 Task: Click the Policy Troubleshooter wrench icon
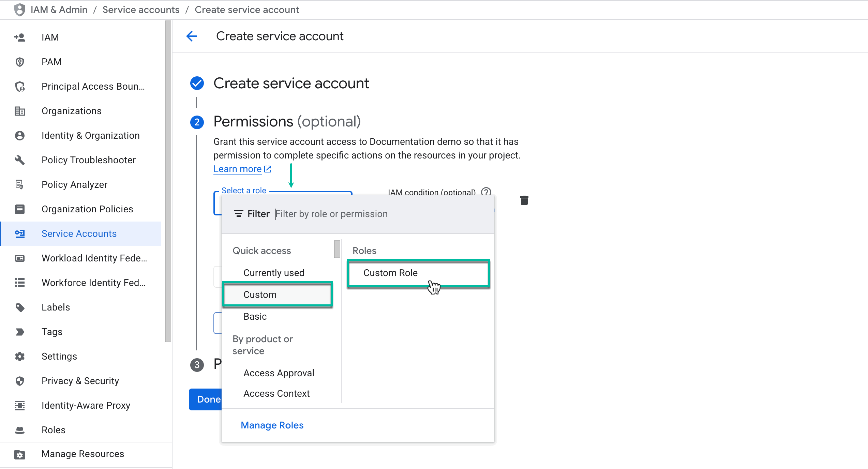pyautogui.click(x=19, y=160)
